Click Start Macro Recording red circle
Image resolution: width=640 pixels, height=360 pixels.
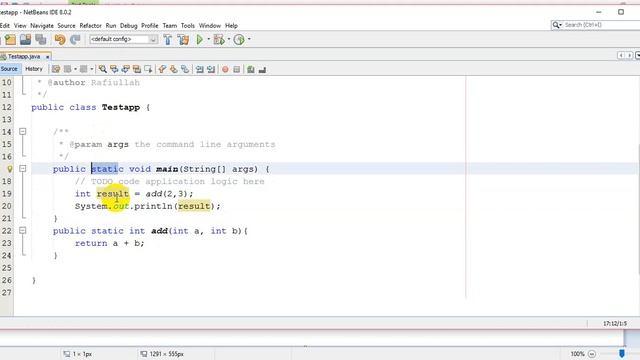coord(225,69)
